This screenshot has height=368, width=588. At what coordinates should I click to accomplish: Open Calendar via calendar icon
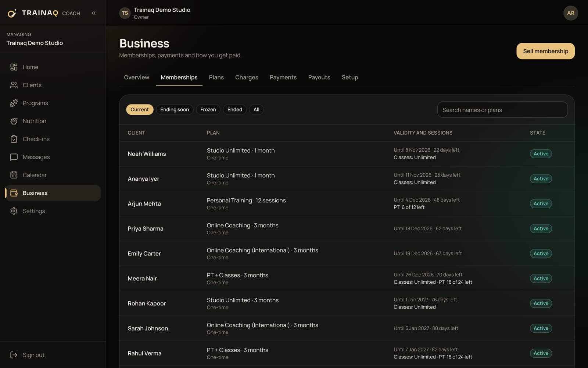click(x=14, y=175)
